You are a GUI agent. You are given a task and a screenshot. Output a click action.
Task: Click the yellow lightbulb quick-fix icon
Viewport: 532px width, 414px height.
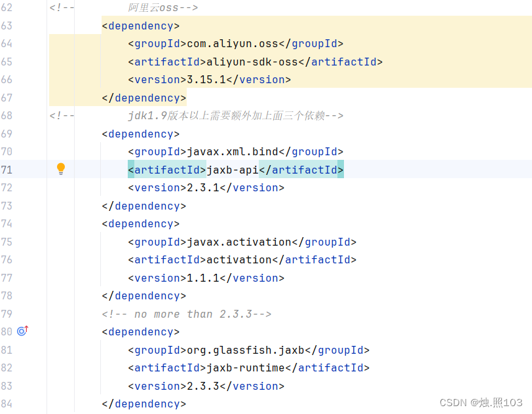(61, 168)
